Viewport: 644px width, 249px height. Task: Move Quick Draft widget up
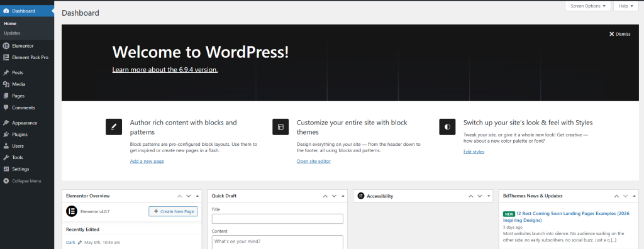tap(325, 196)
